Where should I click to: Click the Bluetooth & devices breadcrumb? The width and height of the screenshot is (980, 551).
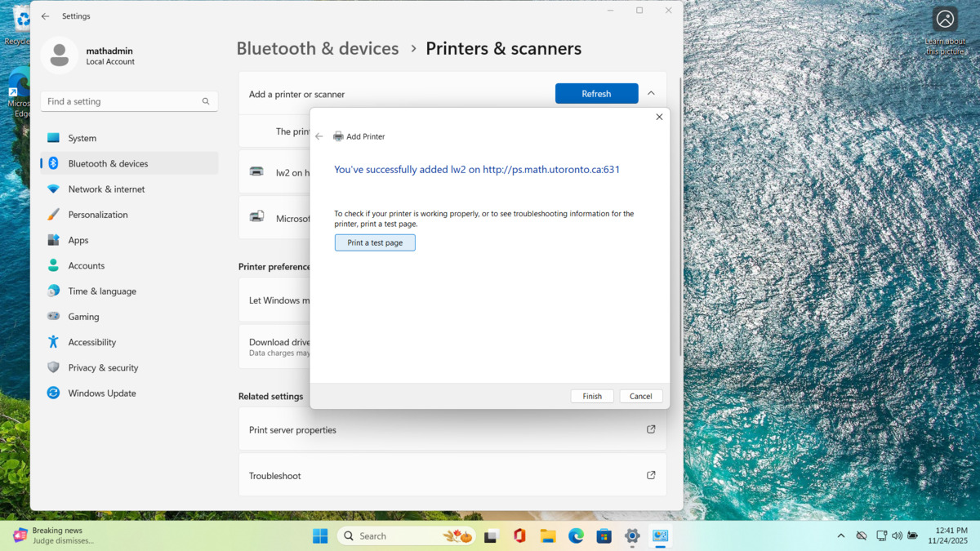318,49
